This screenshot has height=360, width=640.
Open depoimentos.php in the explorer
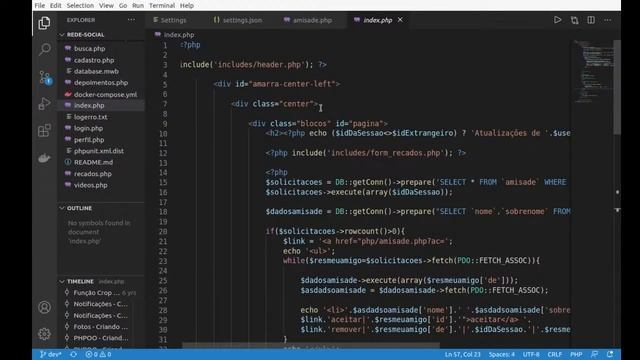pyautogui.click(x=100, y=82)
